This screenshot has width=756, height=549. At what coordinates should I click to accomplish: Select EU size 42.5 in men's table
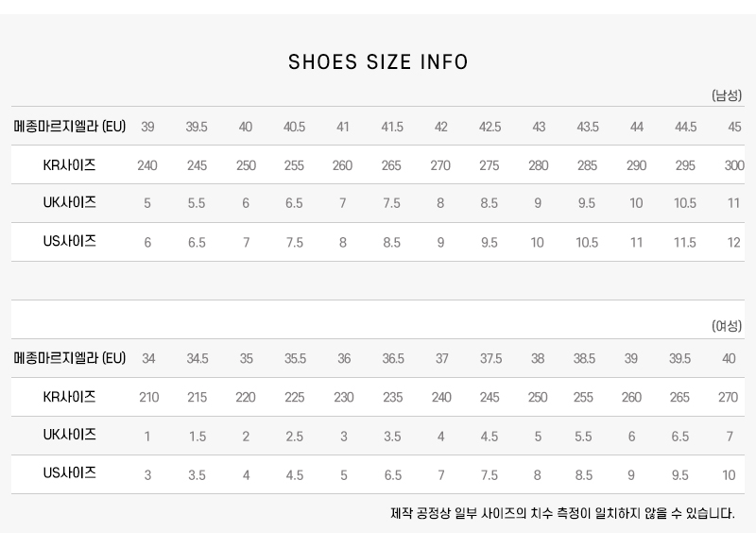(490, 127)
